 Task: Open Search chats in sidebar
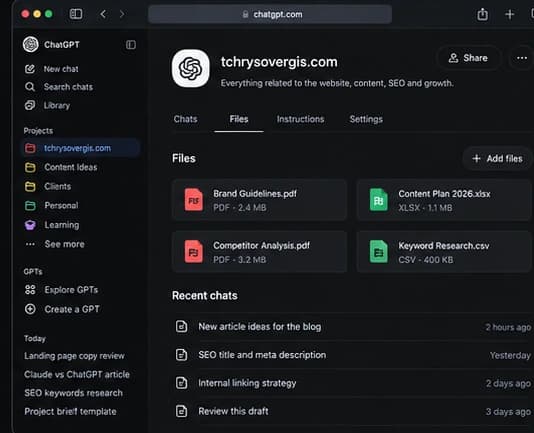(68, 87)
